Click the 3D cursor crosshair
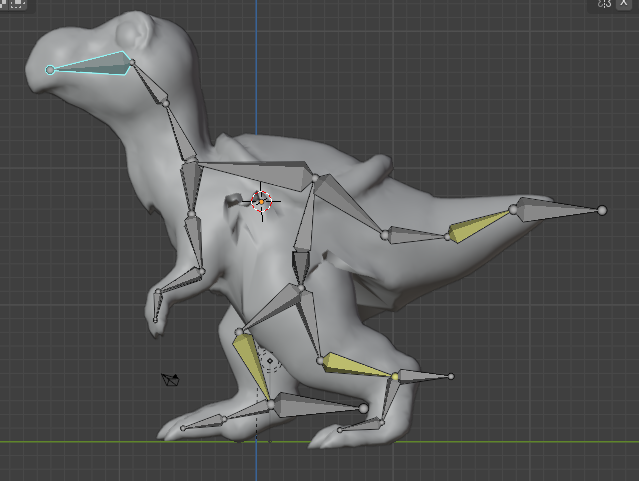 coord(261,201)
